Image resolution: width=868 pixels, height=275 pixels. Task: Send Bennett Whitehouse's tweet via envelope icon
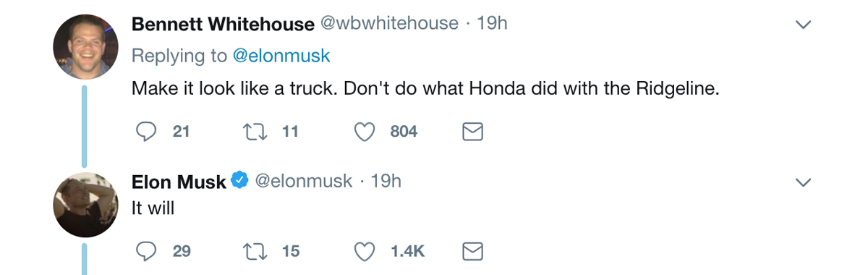(x=472, y=132)
